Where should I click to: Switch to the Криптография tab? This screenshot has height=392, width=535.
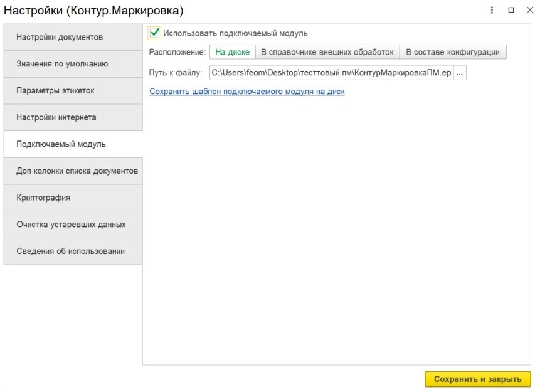pyautogui.click(x=73, y=198)
